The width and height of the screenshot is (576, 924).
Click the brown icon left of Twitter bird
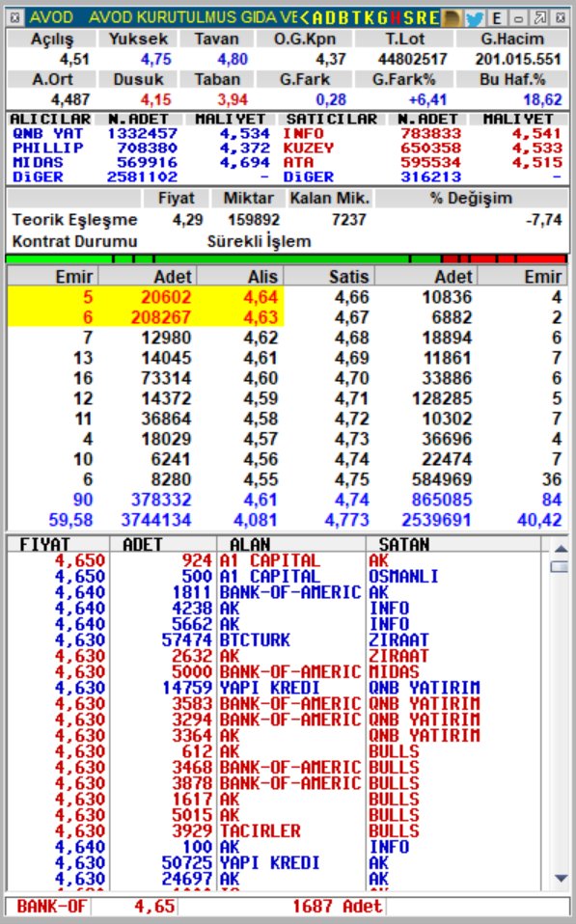pos(453,18)
